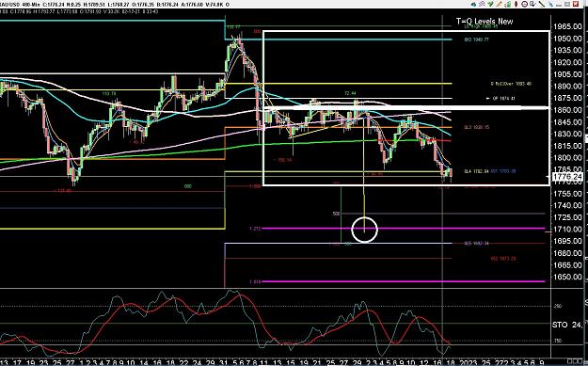Click the green indicator icon in toolbar
Image resolution: width=588 pixels, height=366 pixels.
(x=490, y=4)
